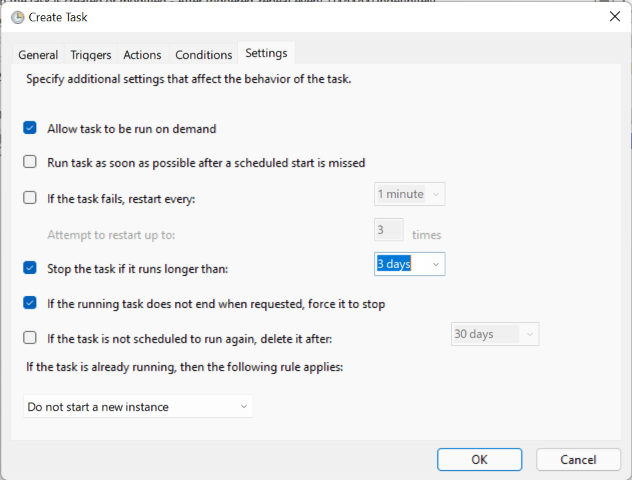Viewport: 632px width, 480px height.
Task: Click the Create Task clock icon
Action: (x=17, y=17)
